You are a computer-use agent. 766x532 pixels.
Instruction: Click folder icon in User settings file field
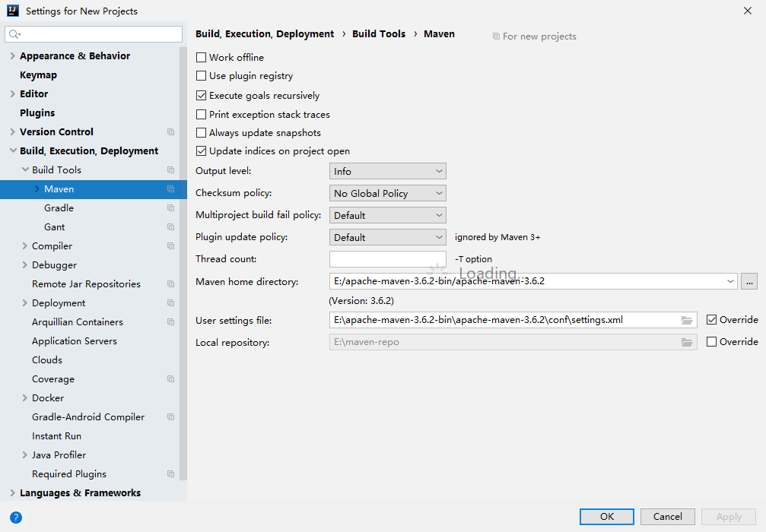point(687,320)
